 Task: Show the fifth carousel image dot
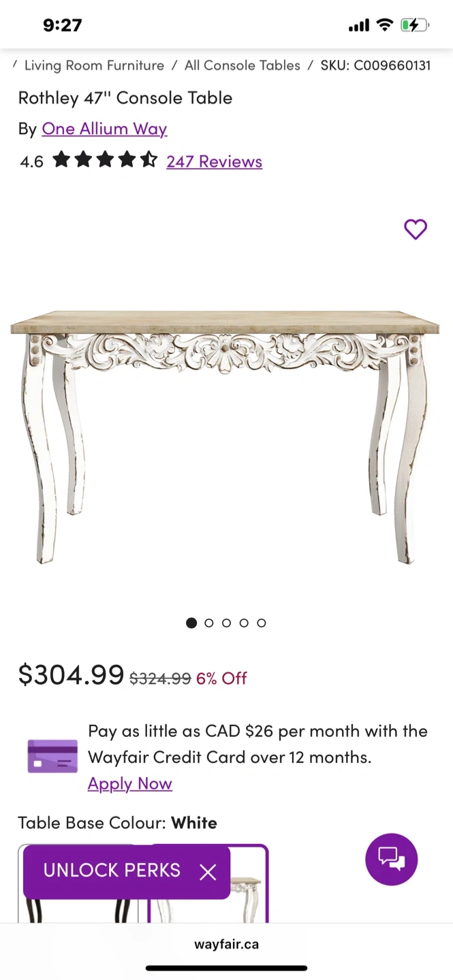(262, 623)
